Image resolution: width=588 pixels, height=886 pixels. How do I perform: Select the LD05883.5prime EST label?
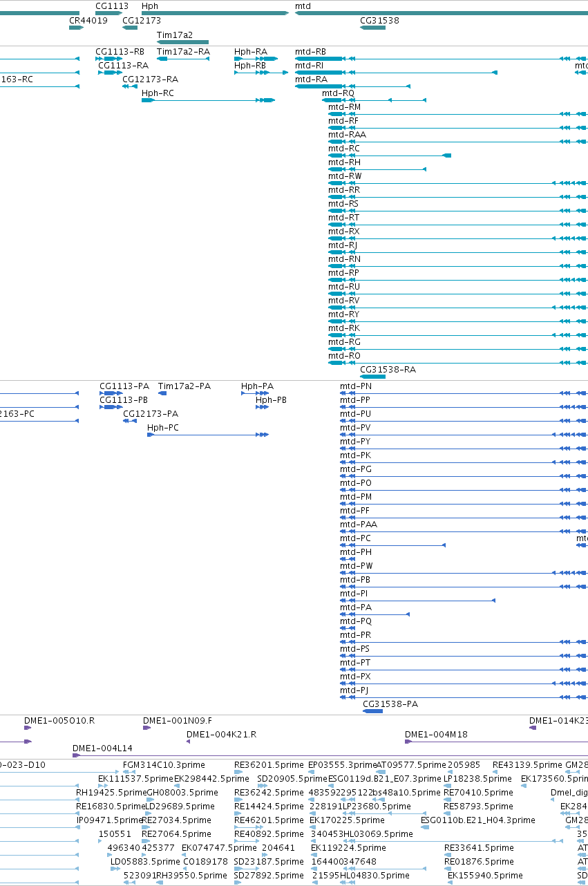click(145, 862)
